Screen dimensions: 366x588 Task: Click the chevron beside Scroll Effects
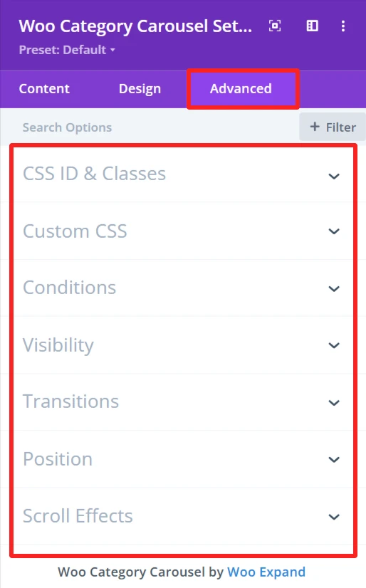[x=334, y=517]
